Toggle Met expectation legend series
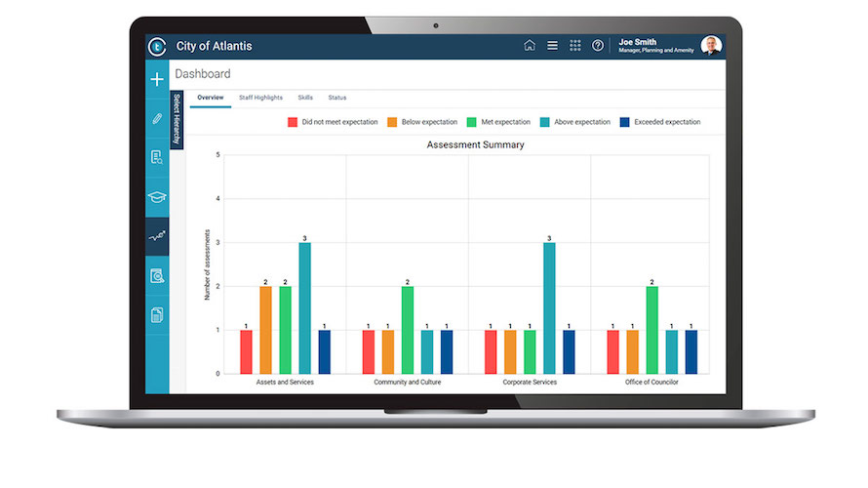 (498, 122)
